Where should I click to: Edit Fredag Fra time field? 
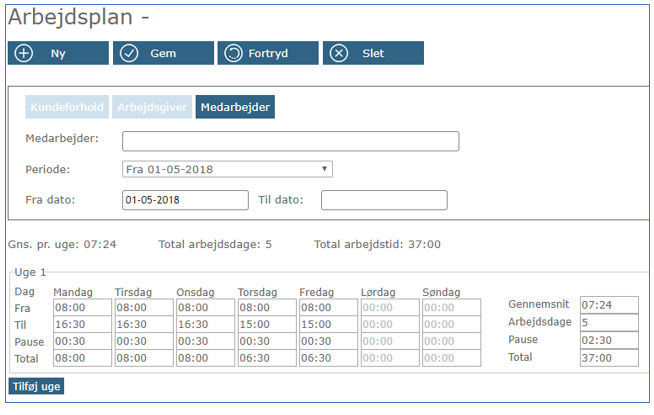(329, 308)
